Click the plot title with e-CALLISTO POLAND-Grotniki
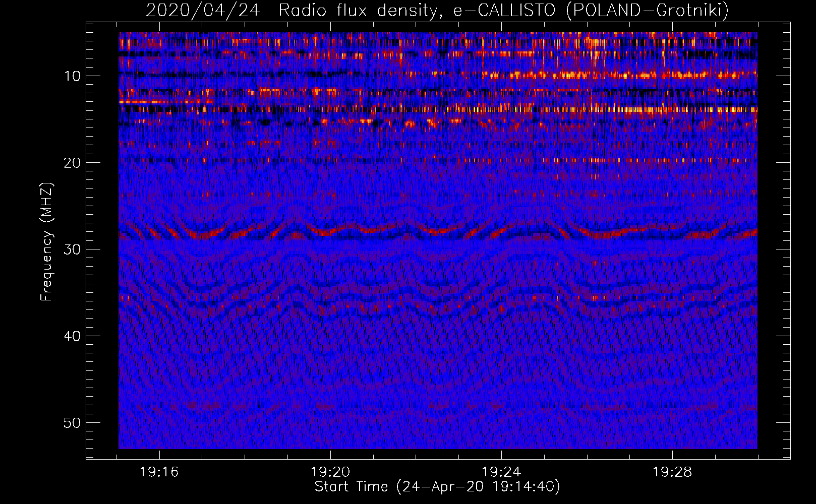This screenshot has height=504, width=816. 437,10
